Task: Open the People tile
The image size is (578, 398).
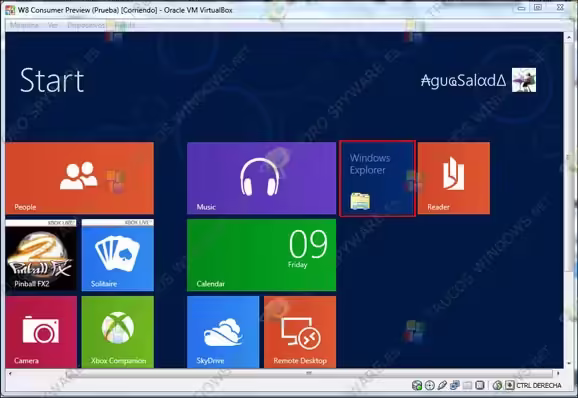Action: pos(80,178)
